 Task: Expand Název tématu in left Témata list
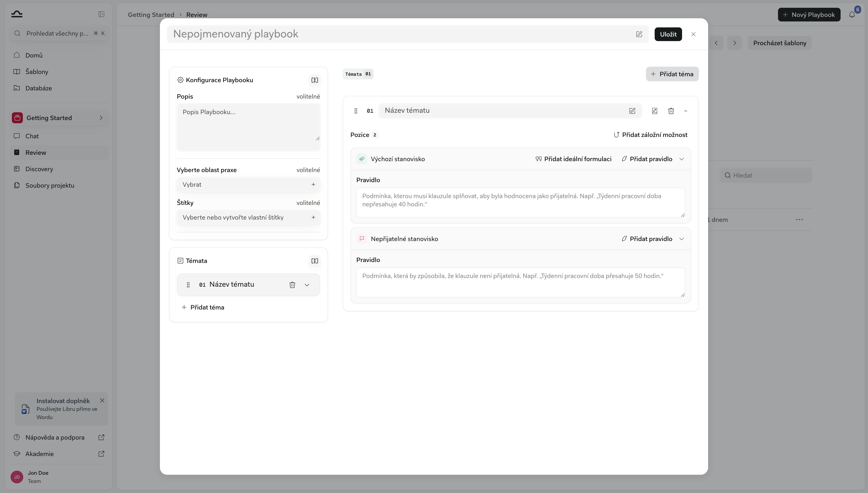307,285
